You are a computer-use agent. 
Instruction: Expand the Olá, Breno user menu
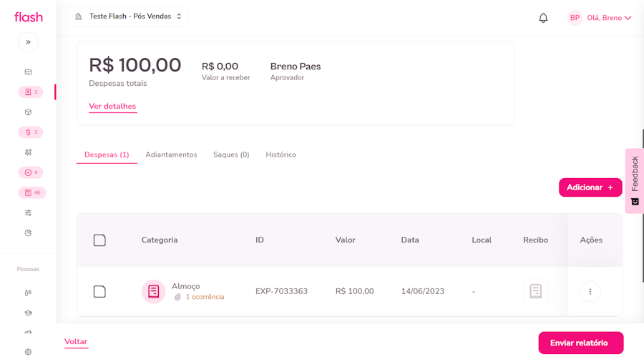(x=600, y=18)
